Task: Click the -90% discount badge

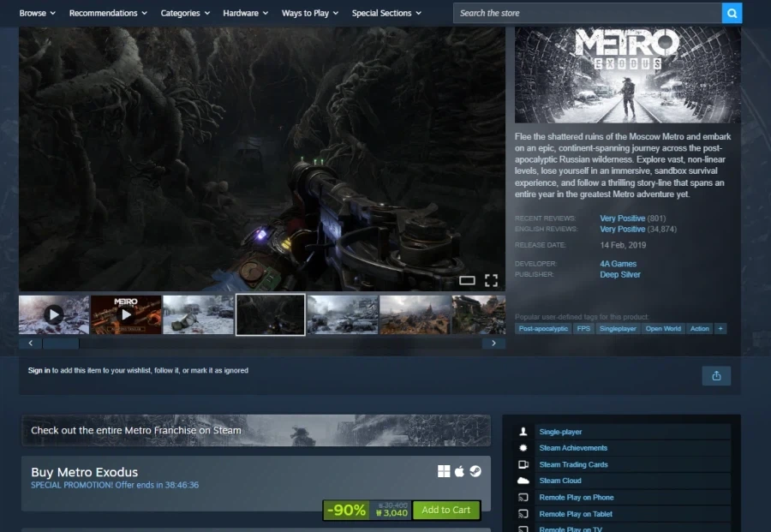Action: [x=346, y=510]
